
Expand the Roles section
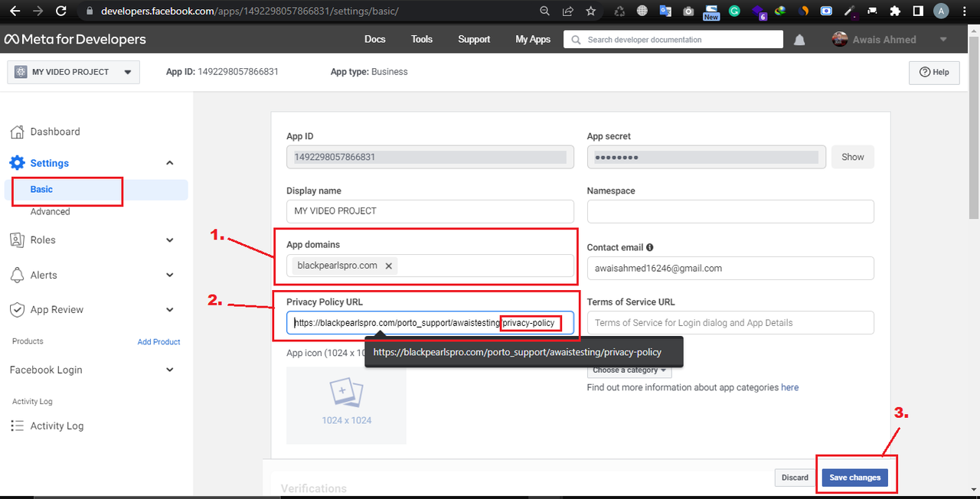(x=170, y=240)
